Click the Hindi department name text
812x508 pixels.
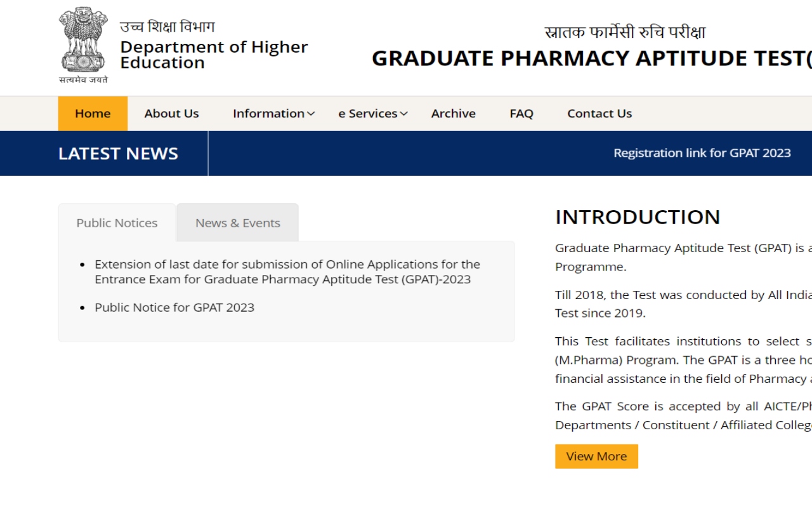[167, 27]
